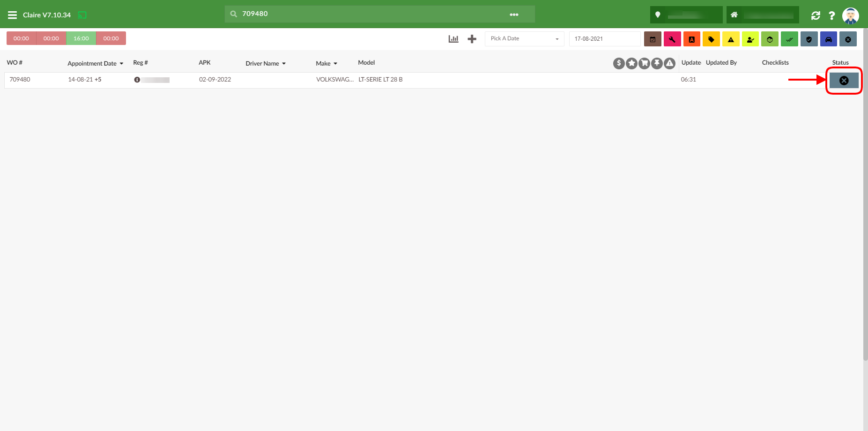
Task: Click the info icon before registration number
Action: (x=137, y=80)
